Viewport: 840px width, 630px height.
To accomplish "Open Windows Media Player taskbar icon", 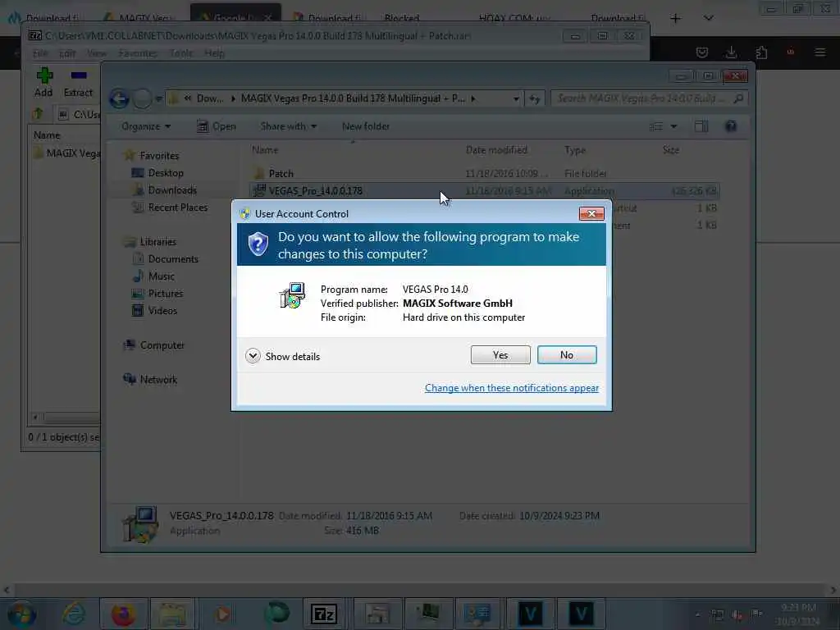I will click(223, 614).
